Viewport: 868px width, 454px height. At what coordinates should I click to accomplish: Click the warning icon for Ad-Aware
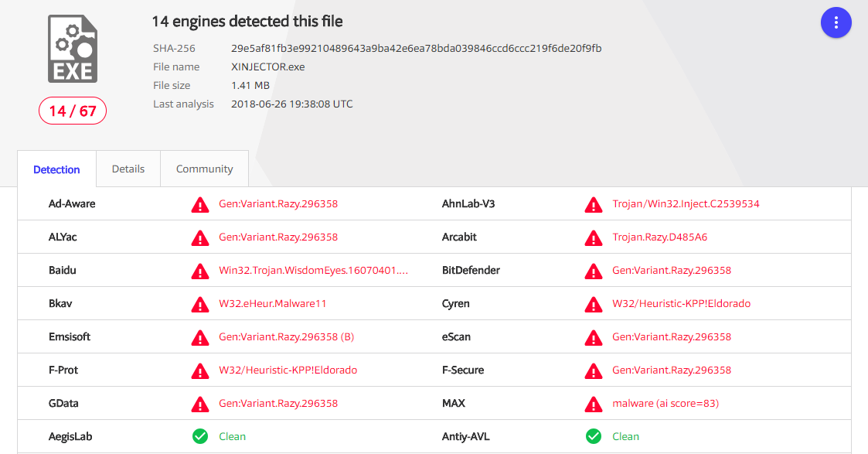(x=200, y=205)
